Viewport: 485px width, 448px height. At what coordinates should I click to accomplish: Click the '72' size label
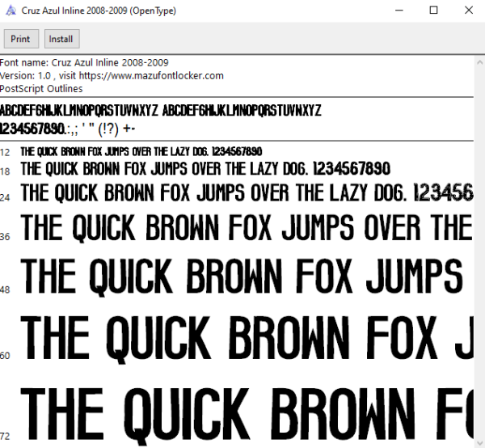tap(5, 437)
